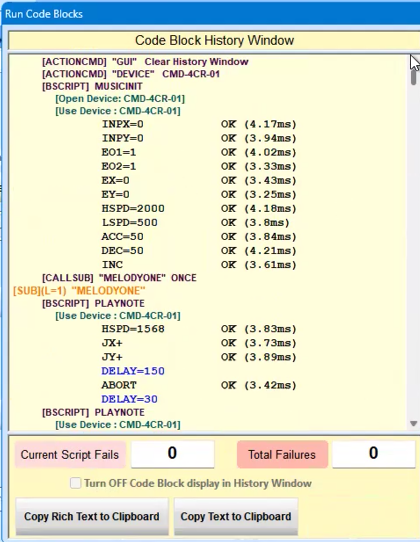This screenshot has height=542, width=420.
Task: Click the Code Block History Window header
Action: pyautogui.click(x=214, y=40)
